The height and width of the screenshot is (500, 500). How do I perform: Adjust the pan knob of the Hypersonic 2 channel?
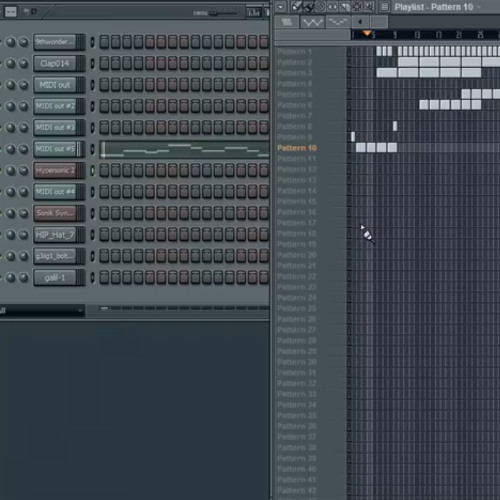coord(11,171)
